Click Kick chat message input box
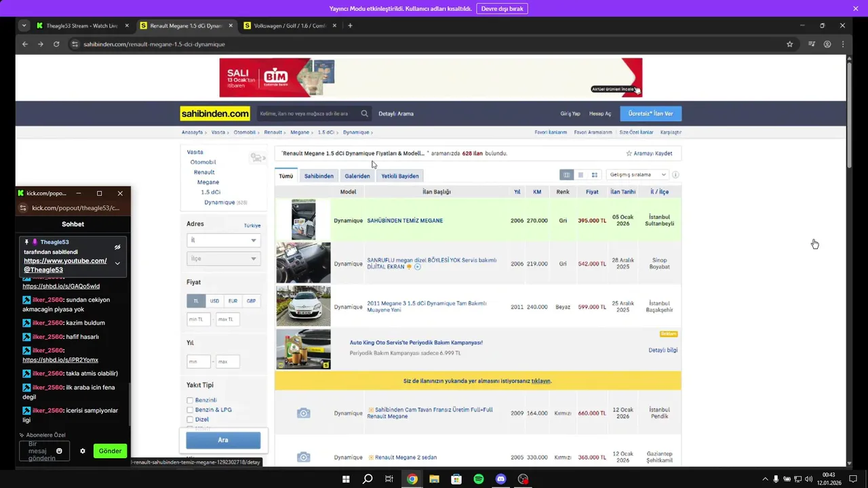This screenshot has height=488, width=868. [45, 451]
